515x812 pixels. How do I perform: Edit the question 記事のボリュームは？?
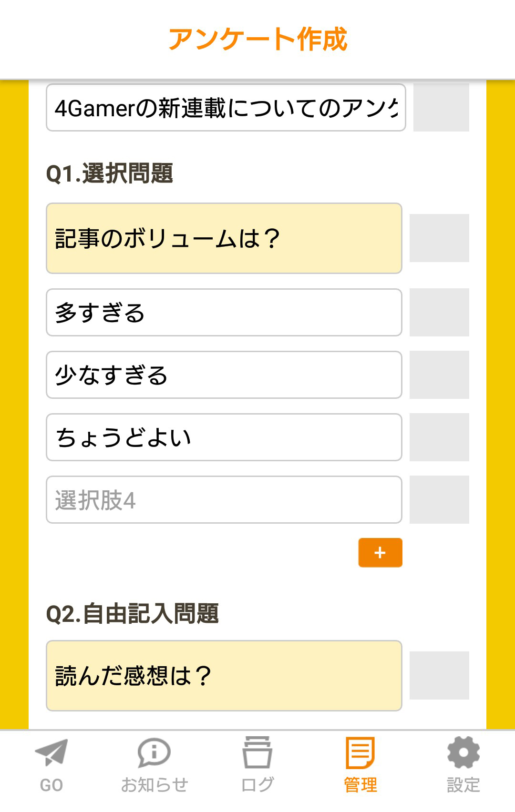coord(224,238)
